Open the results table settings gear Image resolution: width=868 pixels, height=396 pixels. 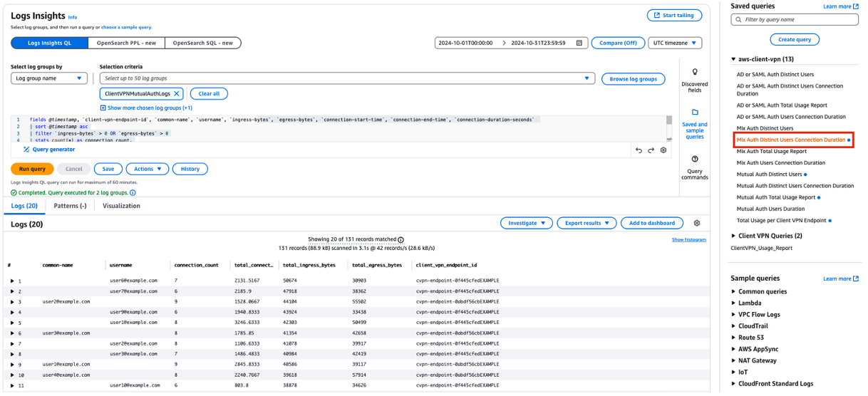697,223
